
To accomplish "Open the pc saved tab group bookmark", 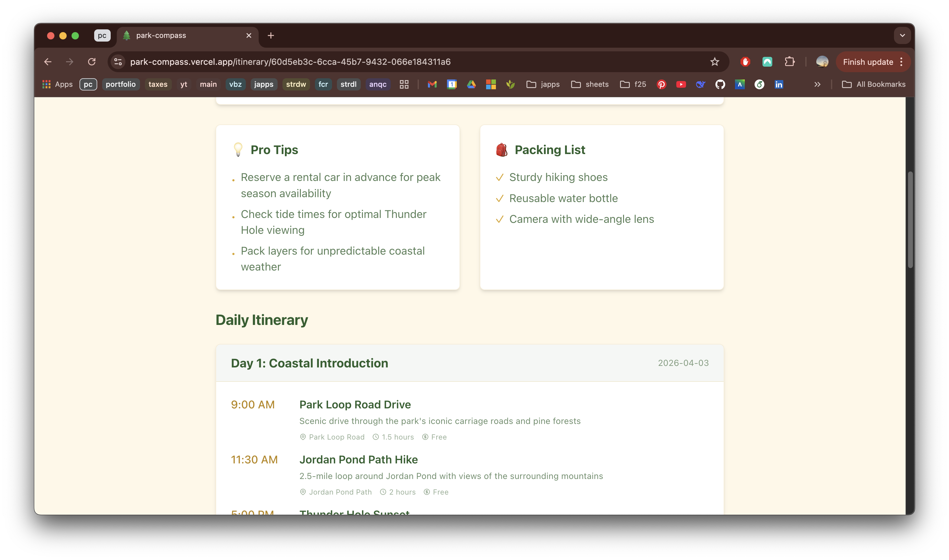I will coord(88,85).
